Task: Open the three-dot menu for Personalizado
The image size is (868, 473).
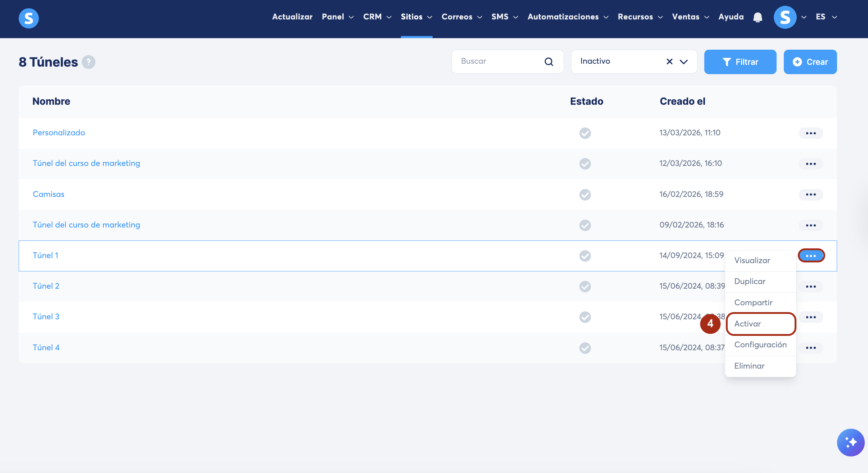Action: pyautogui.click(x=810, y=133)
